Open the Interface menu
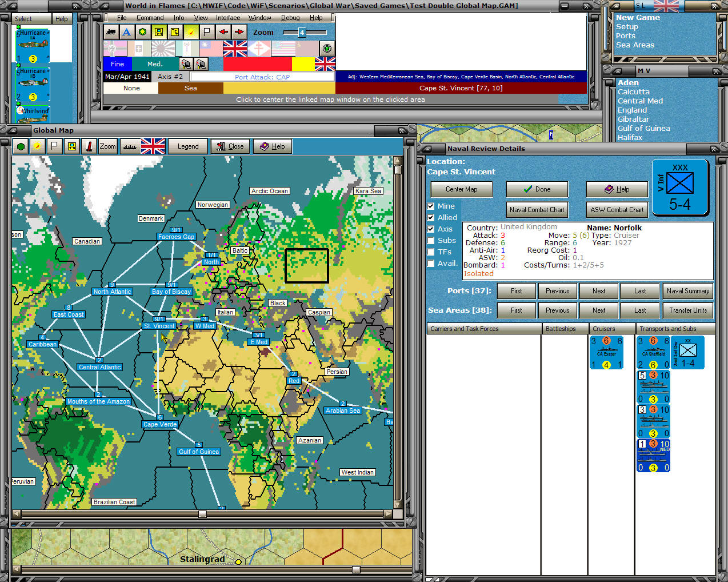The image size is (728, 582). [228, 18]
